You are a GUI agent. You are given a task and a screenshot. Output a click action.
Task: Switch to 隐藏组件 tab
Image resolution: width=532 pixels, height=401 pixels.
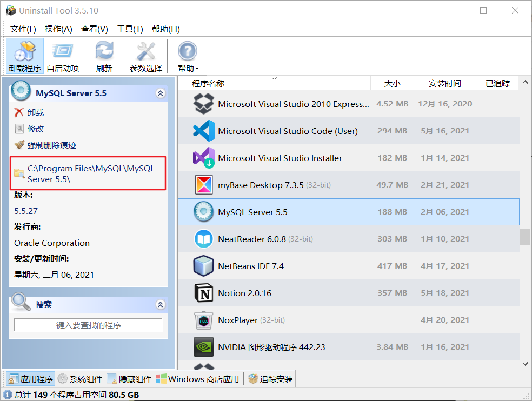tap(129, 379)
